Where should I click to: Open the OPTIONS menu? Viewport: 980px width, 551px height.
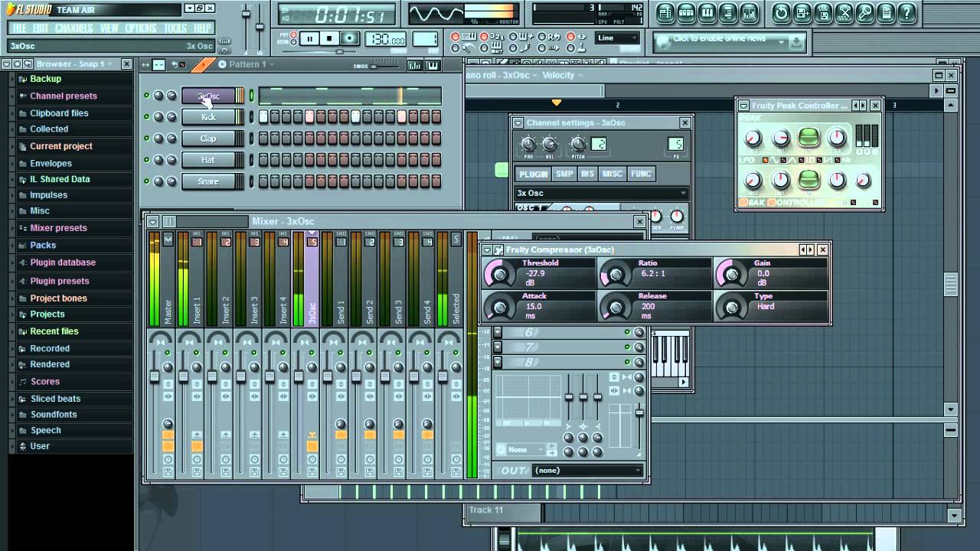pos(141,28)
